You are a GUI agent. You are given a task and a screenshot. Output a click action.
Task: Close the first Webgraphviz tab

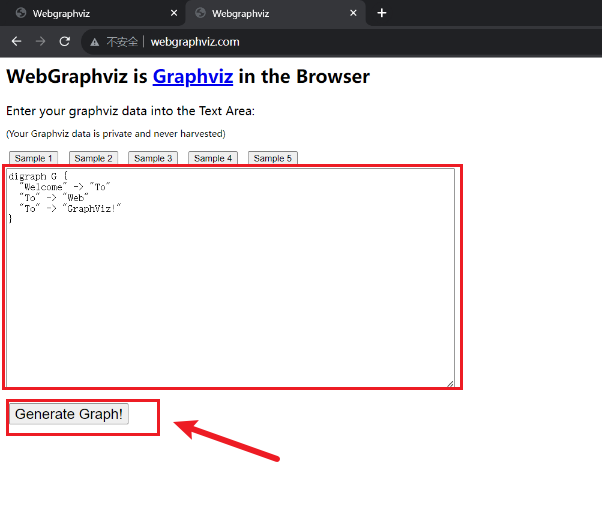174,13
